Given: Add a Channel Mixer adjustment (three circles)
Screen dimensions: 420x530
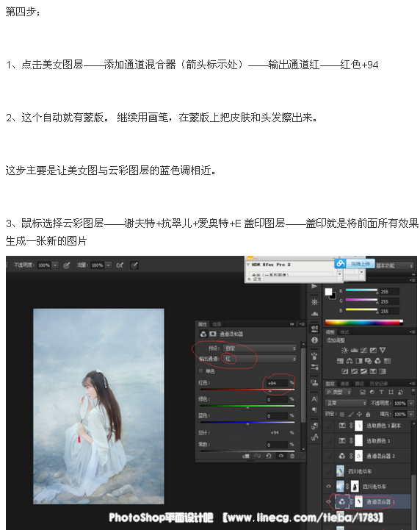Looking at the screenshot, I should pos(378,361).
